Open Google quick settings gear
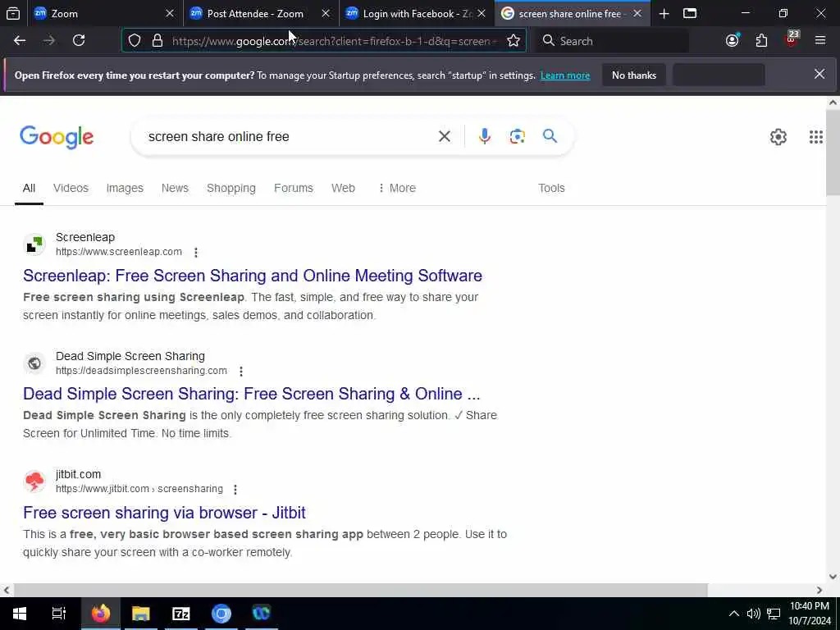Viewport: 840px width, 630px height. (x=778, y=137)
